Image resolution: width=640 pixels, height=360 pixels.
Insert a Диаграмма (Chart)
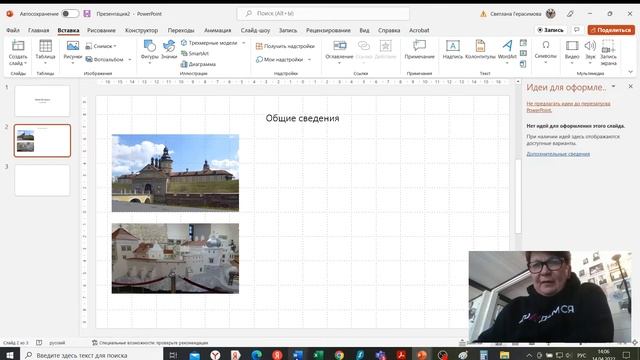(198, 64)
